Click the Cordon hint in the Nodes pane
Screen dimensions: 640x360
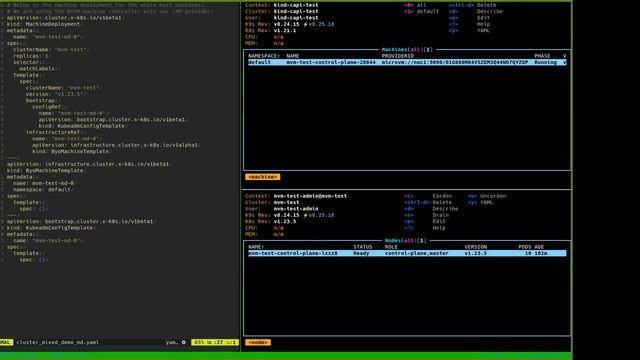tap(442, 196)
